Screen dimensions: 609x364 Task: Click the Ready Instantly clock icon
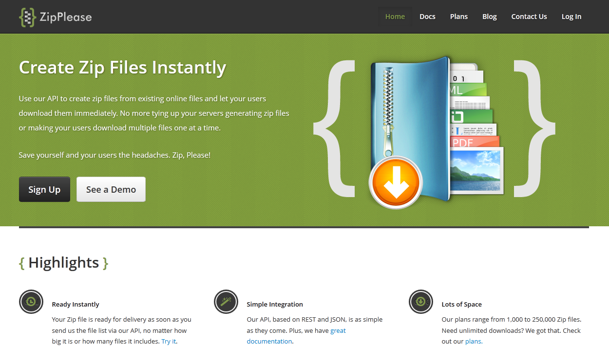[x=31, y=302]
